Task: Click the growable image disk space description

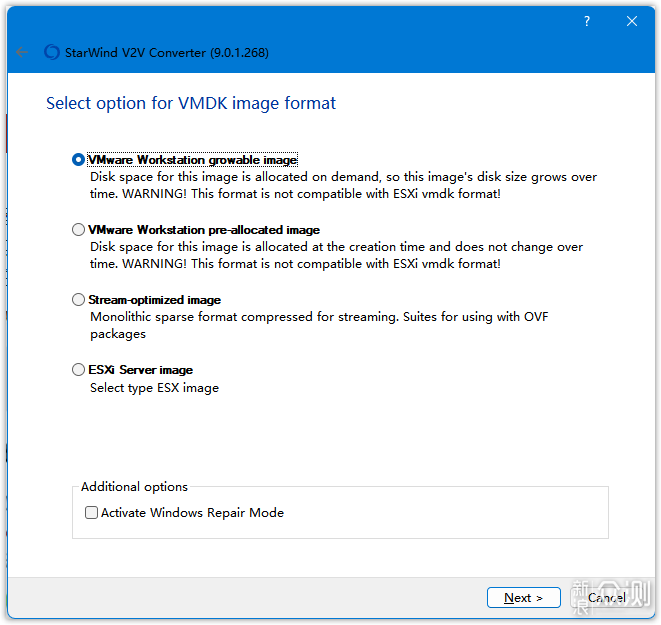Action: tap(344, 185)
